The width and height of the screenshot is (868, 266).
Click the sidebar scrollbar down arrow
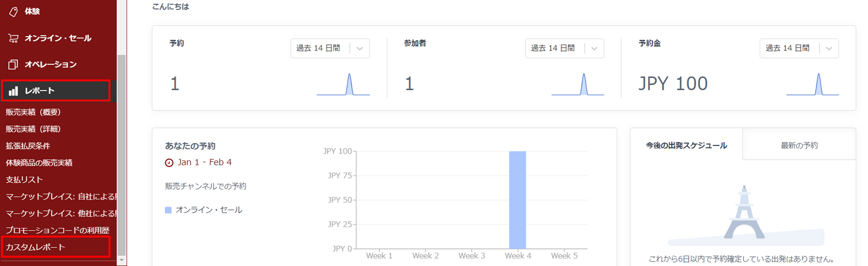pyautogui.click(x=121, y=261)
